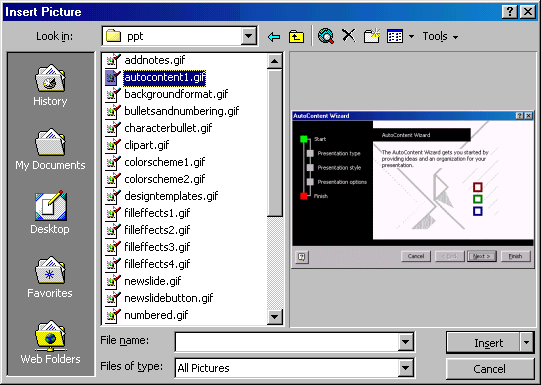Expand the Files of type dropdown arrow
This screenshot has width=541, height=385.
click(x=405, y=368)
